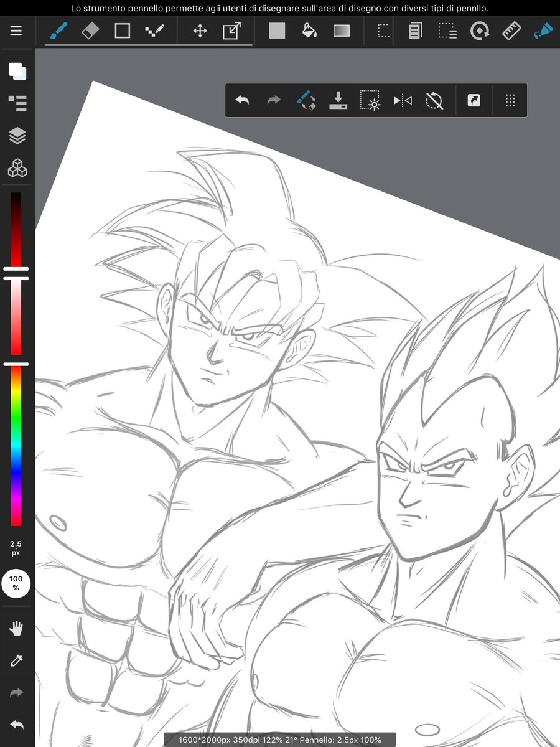Select the dot-line polyline brush tool
The height and width of the screenshot is (747, 560).
coord(154,31)
